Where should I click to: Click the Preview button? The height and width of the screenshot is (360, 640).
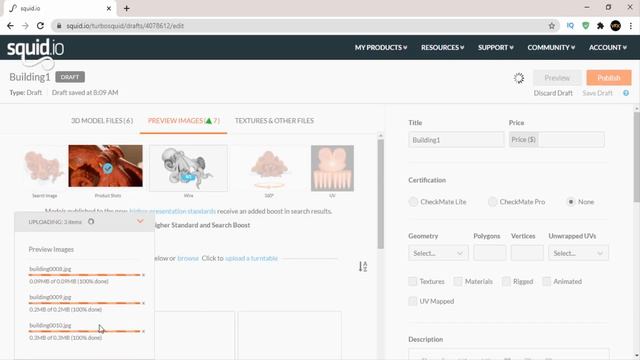click(557, 78)
